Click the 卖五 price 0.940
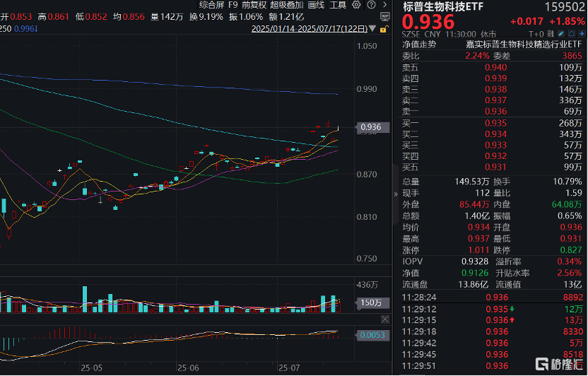Viewport: 588px width, 376px height. pos(495,67)
